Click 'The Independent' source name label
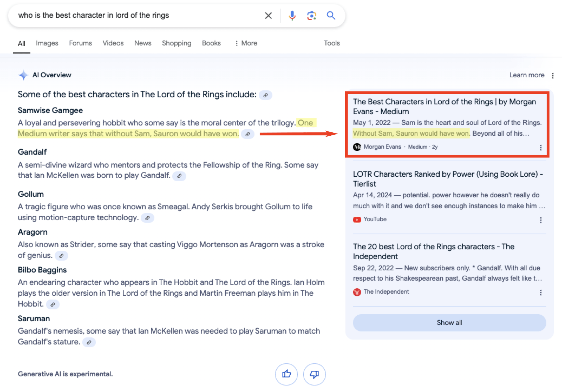Image resolution: width=562 pixels, height=392 pixels. [386, 292]
